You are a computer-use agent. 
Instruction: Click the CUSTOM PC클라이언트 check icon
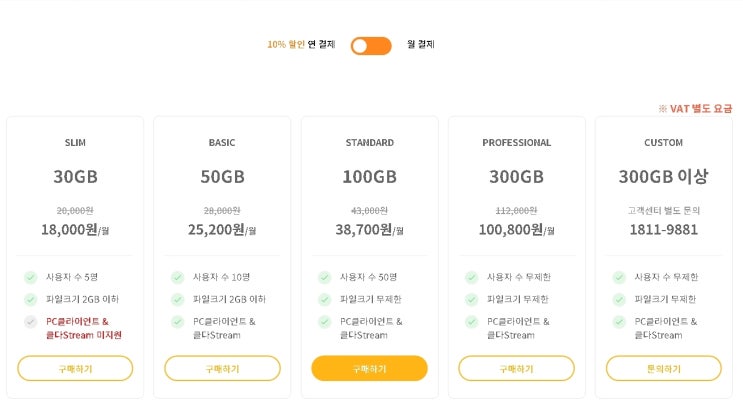tap(619, 322)
